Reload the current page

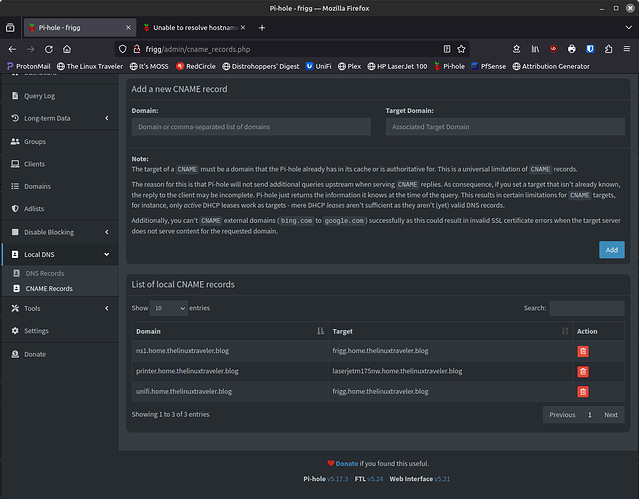point(49,49)
